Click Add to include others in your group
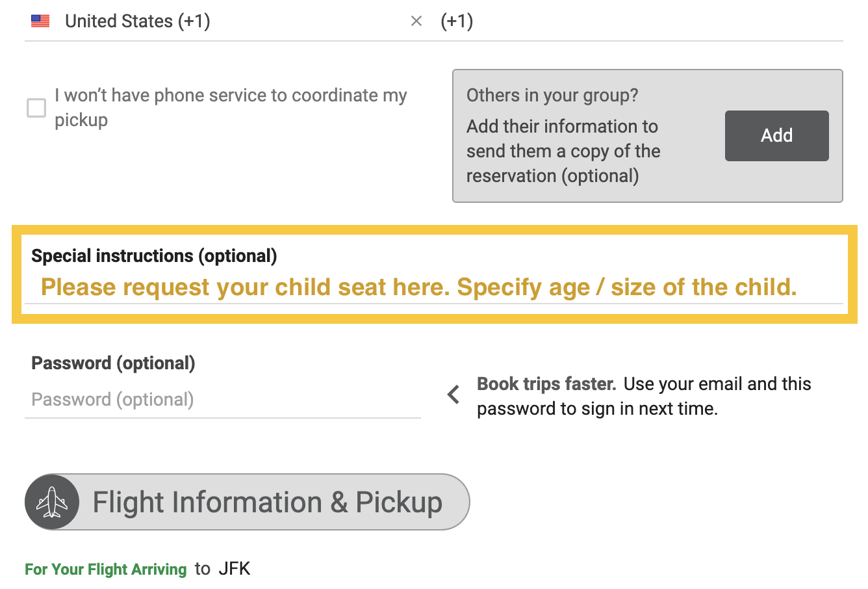Image resolution: width=868 pixels, height=589 pixels. [x=776, y=135]
